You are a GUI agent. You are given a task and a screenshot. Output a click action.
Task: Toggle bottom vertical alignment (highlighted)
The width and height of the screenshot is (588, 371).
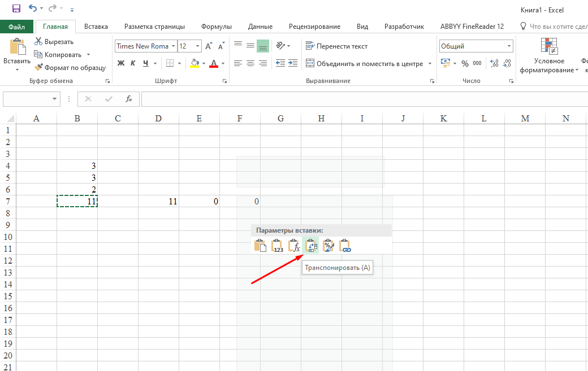(263, 46)
